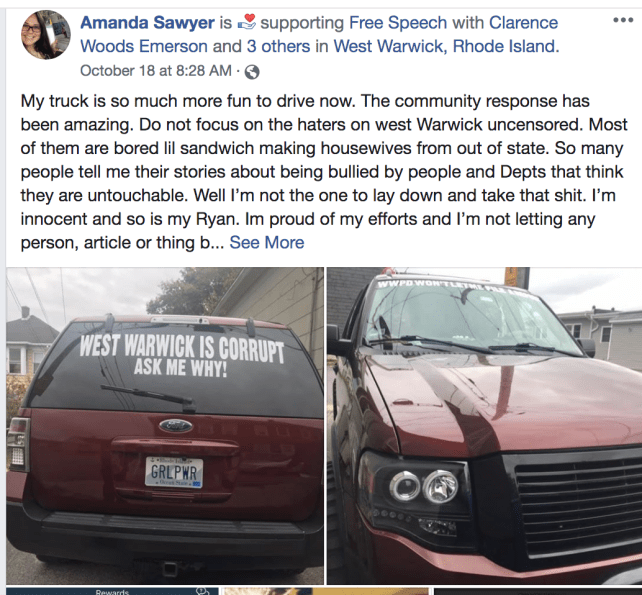Click the supporting heart-in-hand icon
This screenshot has height=595, width=642.
coord(246,23)
